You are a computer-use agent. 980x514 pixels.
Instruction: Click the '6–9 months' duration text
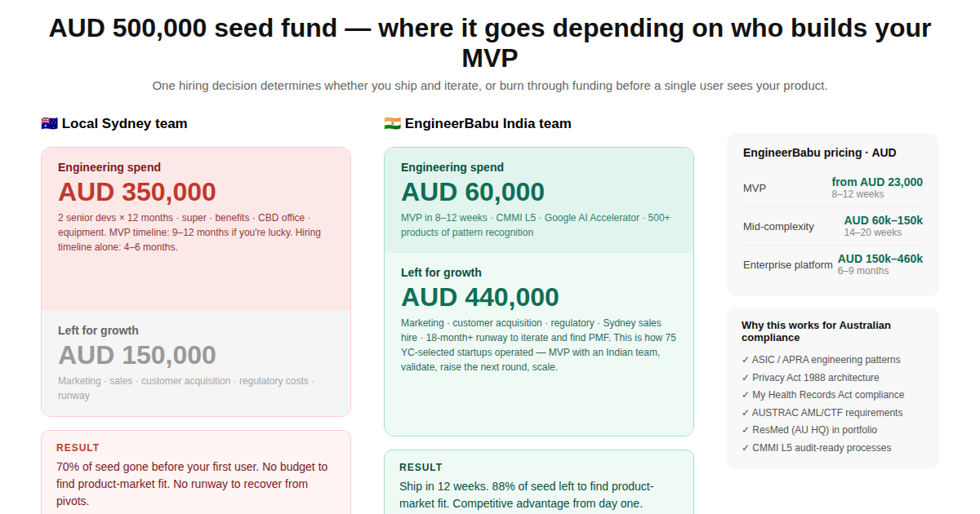tap(863, 271)
